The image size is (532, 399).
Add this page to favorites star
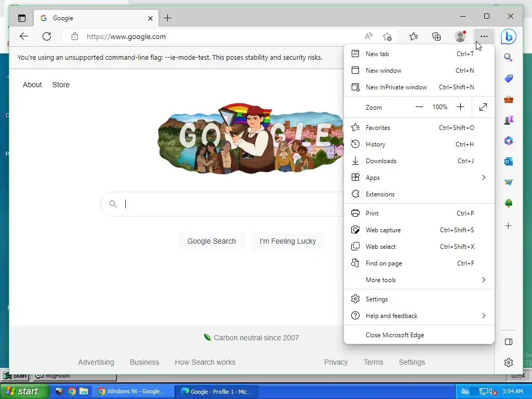point(387,36)
